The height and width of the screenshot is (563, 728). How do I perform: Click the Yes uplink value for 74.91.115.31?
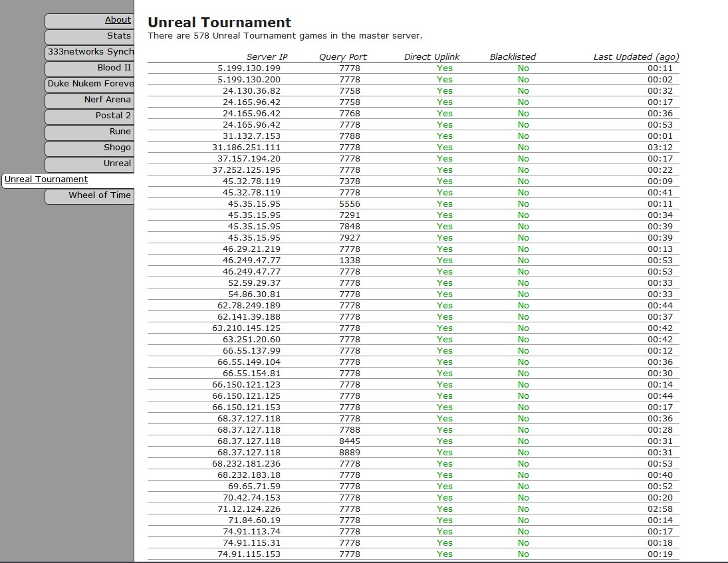coord(444,542)
